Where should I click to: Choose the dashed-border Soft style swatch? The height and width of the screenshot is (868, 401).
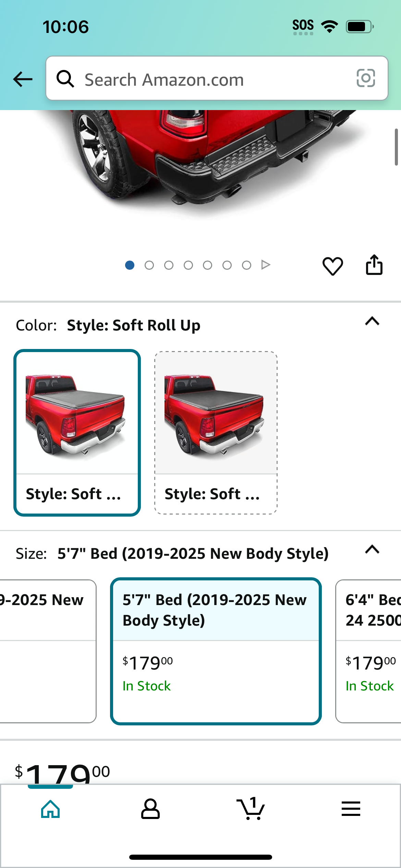click(x=216, y=433)
